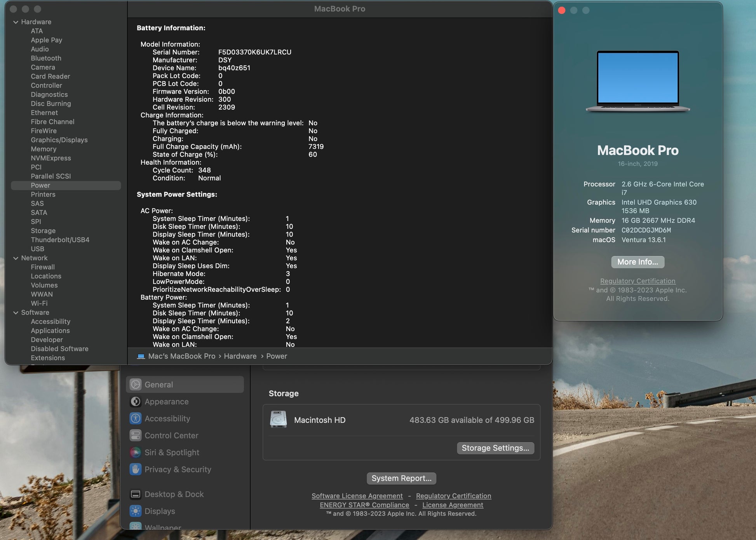The image size is (756, 540).
Task: Click the Siri & Spotlight icon
Action: click(135, 453)
